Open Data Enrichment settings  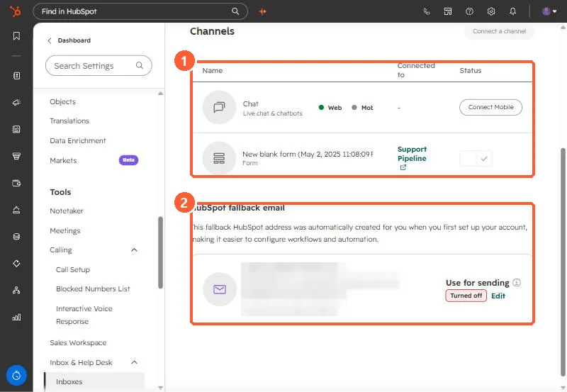[x=78, y=140]
